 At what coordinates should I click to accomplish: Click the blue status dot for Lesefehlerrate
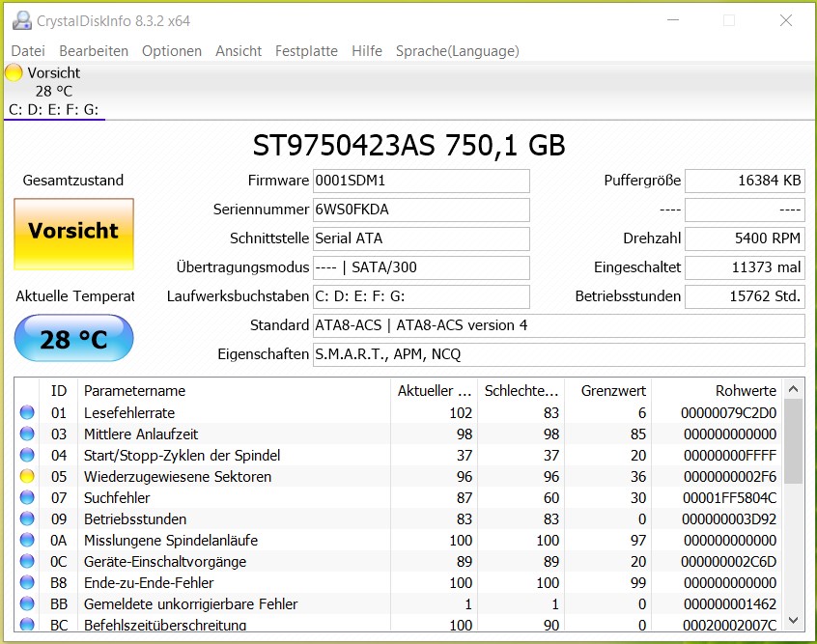[x=27, y=412]
